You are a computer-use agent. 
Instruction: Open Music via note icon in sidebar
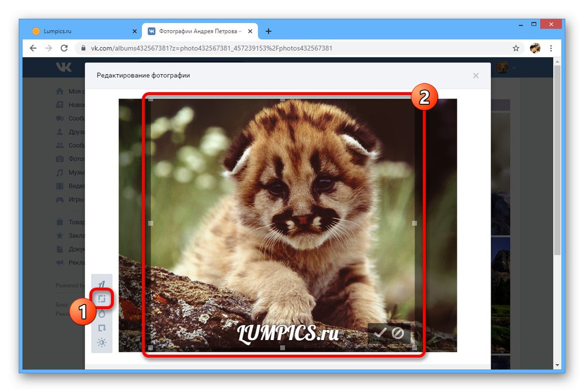60,172
